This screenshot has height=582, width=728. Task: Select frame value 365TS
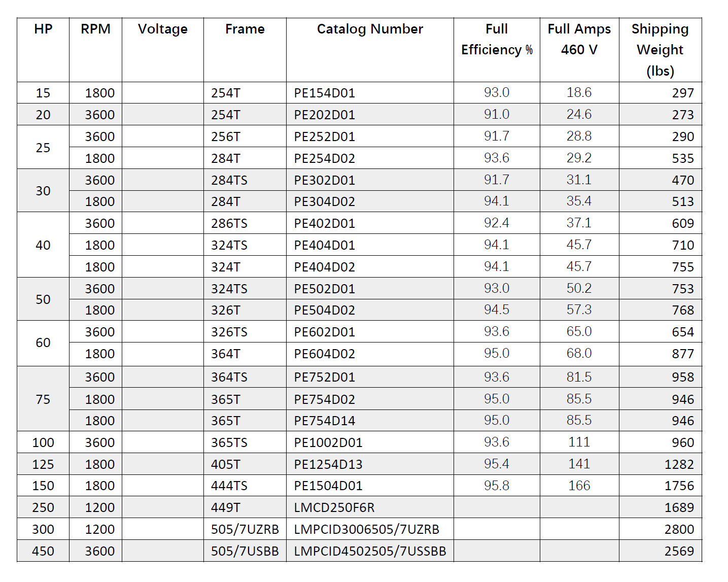tap(229, 442)
